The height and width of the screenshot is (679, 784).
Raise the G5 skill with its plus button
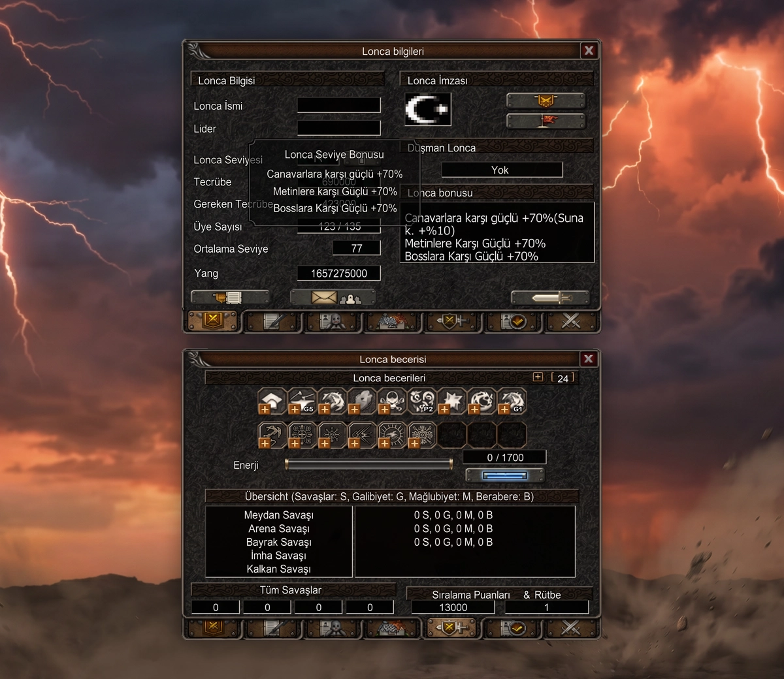click(294, 409)
